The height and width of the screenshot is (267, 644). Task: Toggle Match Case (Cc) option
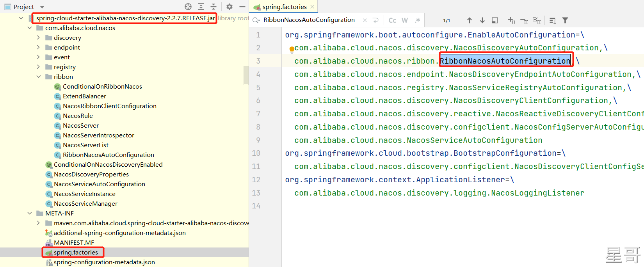[x=392, y=20]
